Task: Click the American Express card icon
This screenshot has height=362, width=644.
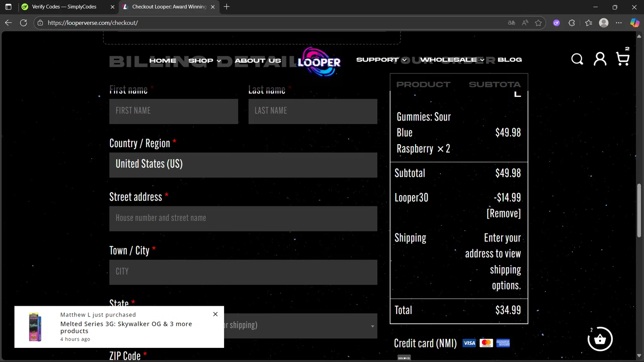Action: pos(503,343)
